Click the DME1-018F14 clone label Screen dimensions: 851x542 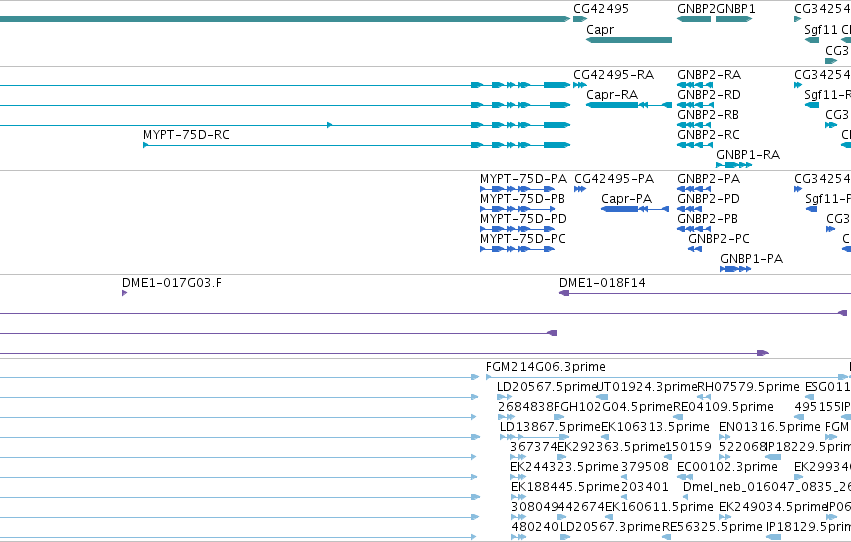(602, 283)
